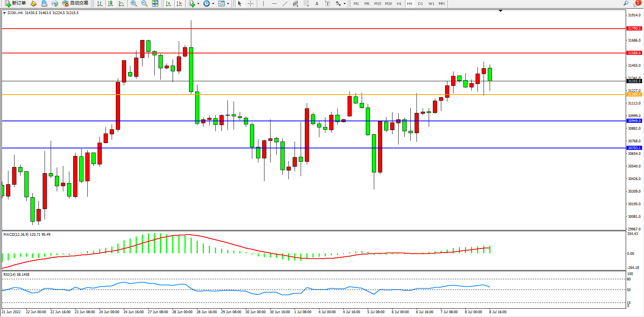
Task: Expand the periodicity clock dropdown
Action: click(x=213, y=4)
